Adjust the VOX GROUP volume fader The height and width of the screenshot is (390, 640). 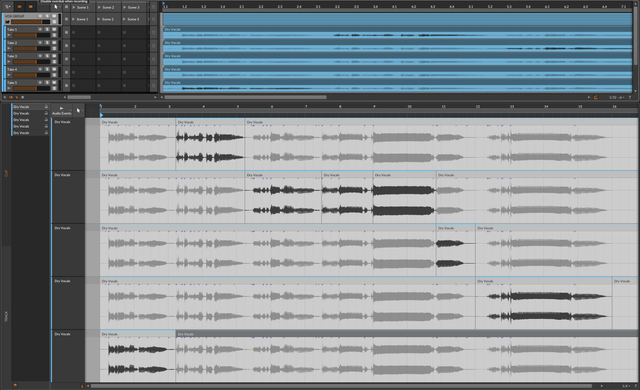(x=30, y=22)
